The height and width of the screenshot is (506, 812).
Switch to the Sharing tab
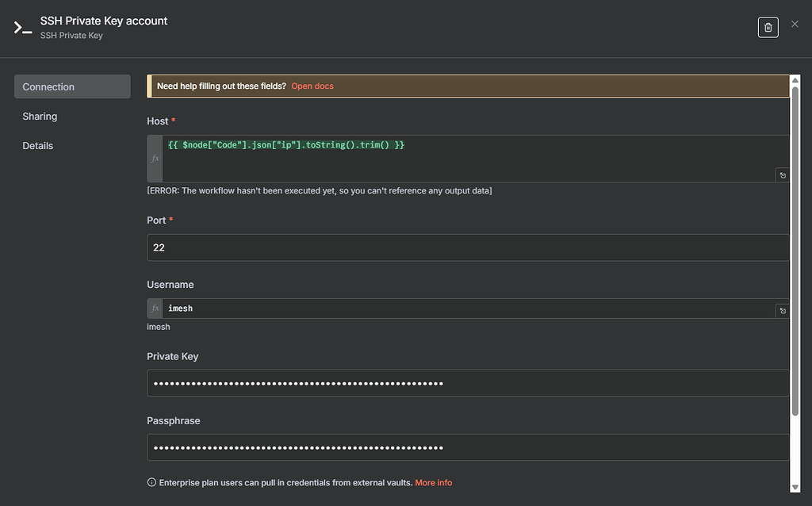click(x=40, y=116)
